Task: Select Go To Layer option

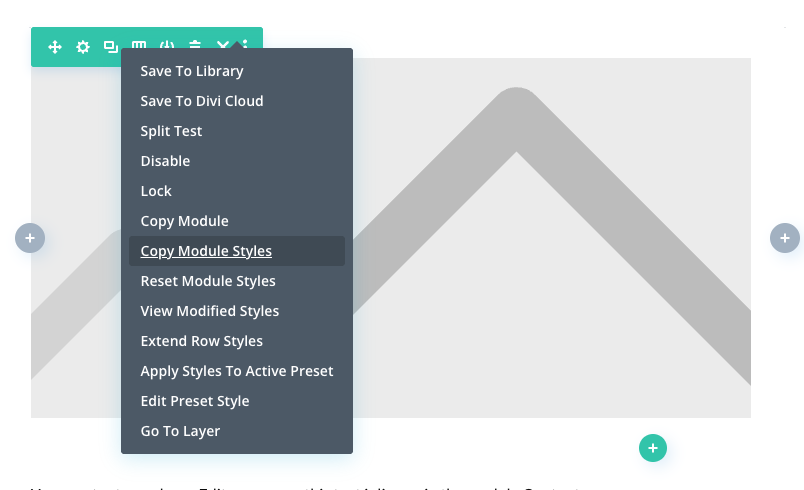Action: tap(180, 431)
